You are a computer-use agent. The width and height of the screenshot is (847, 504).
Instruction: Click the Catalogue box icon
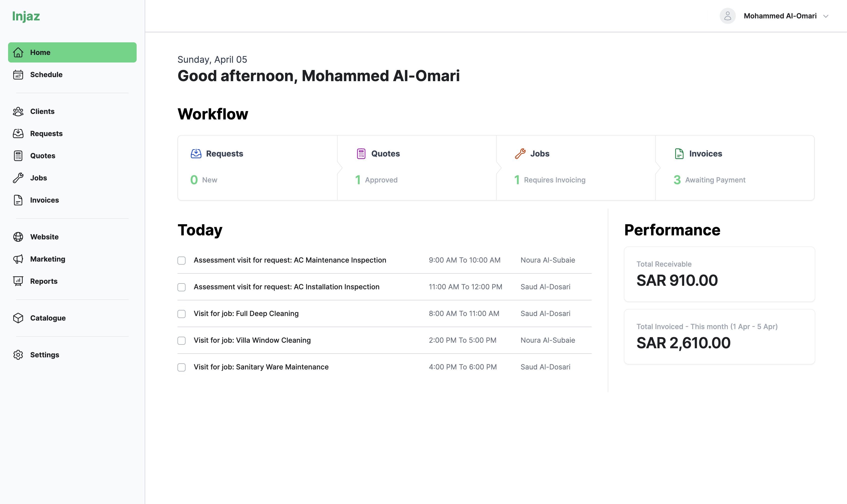18,318
